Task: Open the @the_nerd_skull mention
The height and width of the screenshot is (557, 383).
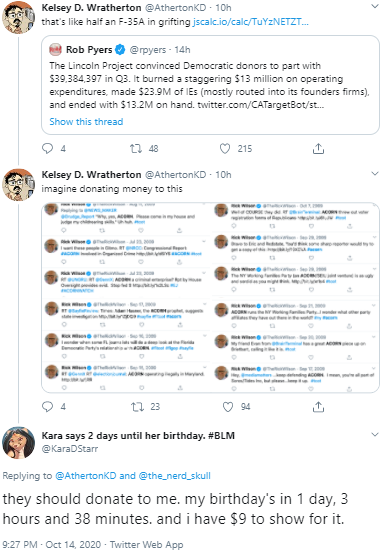Action: point(174,476)
